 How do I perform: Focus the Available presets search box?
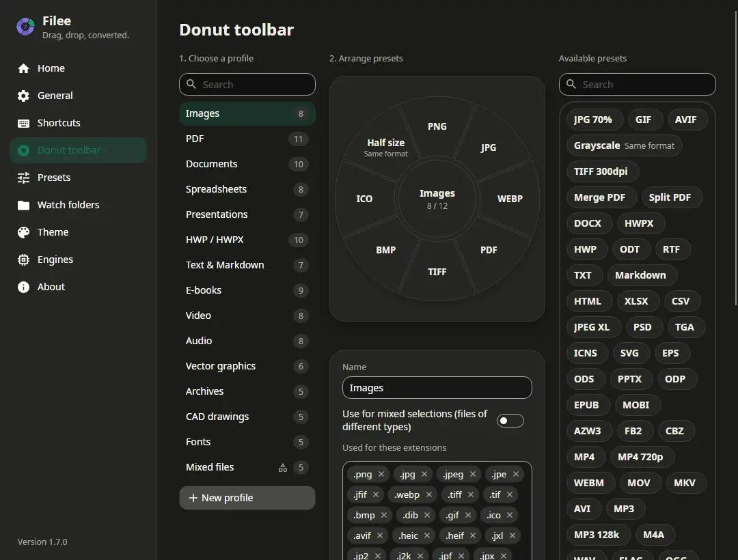click(x=638, y=85)
